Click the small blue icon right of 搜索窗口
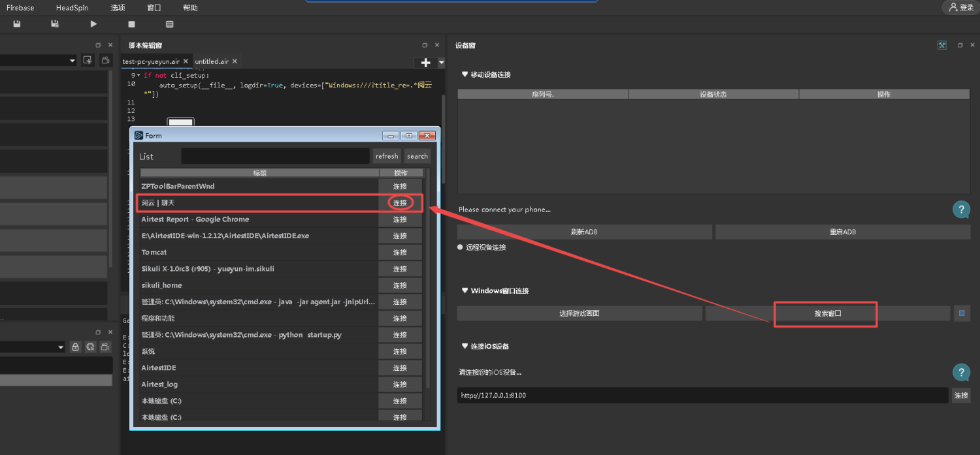Screen dimensions: 980x455 (962, 313)
